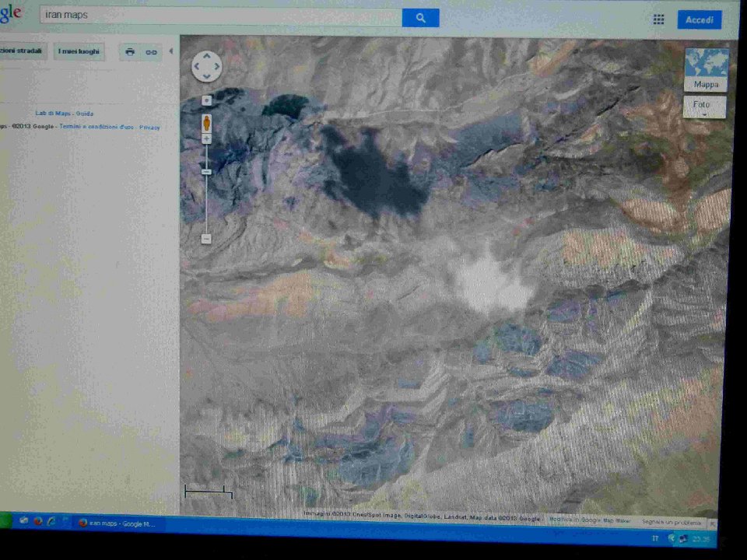Click Segnala un problema link
This screenshot has width=747, height=560.
click(x=672, y=522)
